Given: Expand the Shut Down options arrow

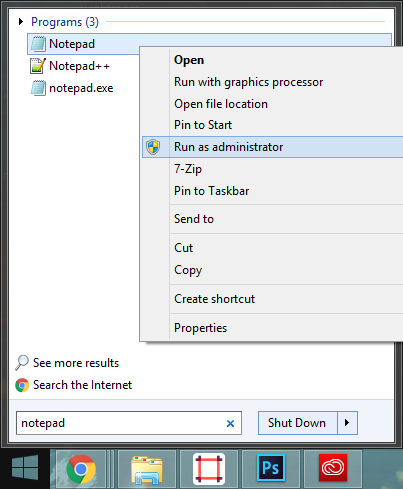Looking at the screenshot, I should [347, 423].
